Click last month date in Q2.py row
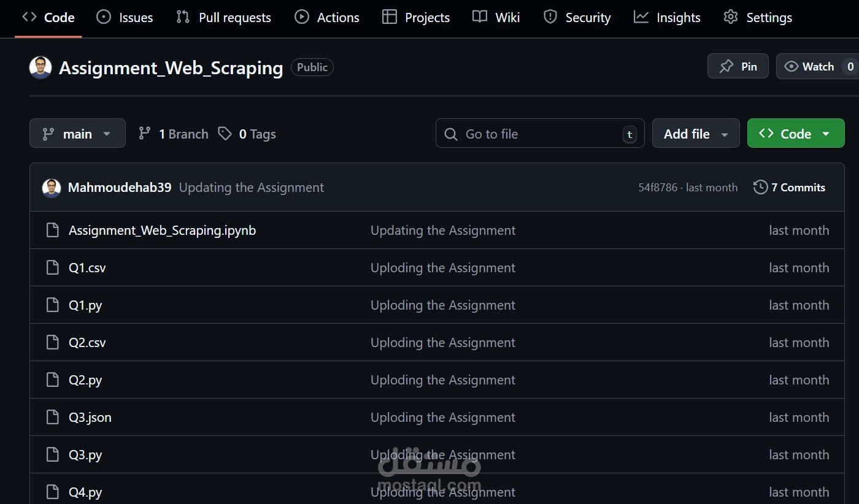 799,380
